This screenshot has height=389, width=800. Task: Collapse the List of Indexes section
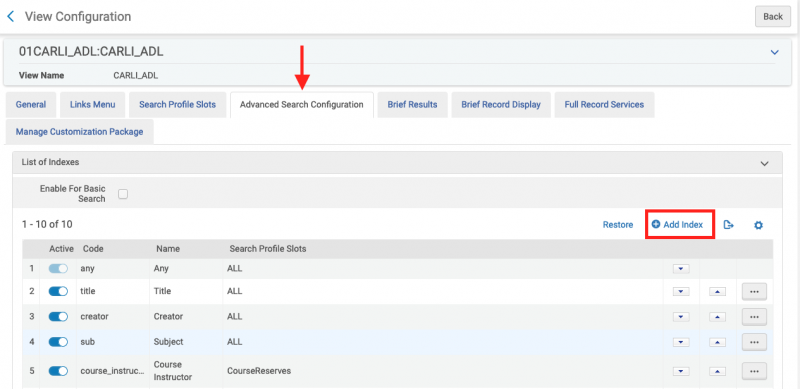tap(764, 163)
